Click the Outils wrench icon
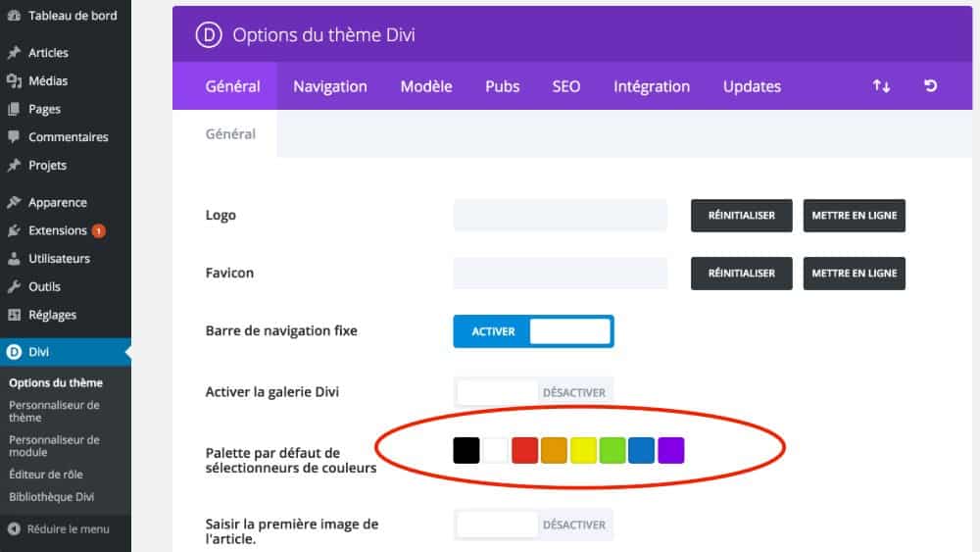Screen dimensions: 980x552 [14, 286]
